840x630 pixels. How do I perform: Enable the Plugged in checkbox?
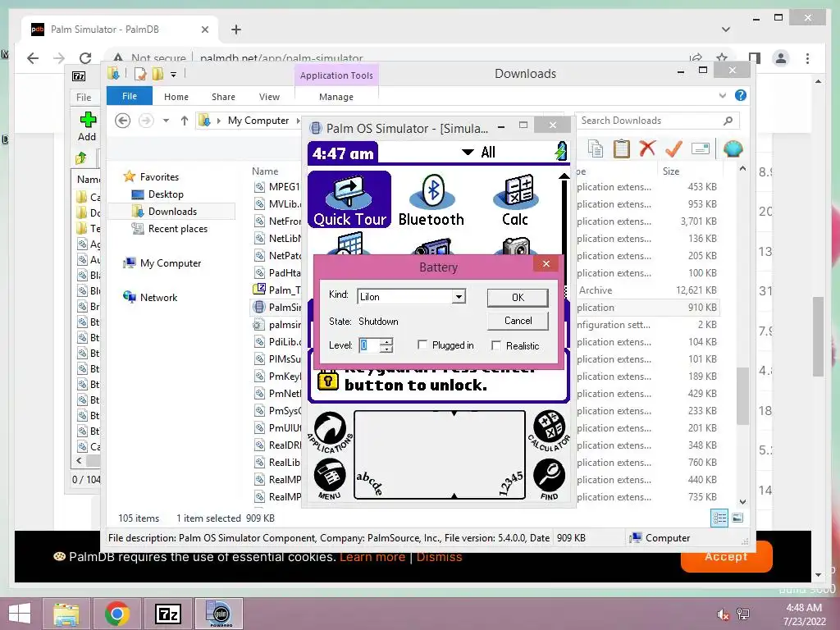pos(422,345)
